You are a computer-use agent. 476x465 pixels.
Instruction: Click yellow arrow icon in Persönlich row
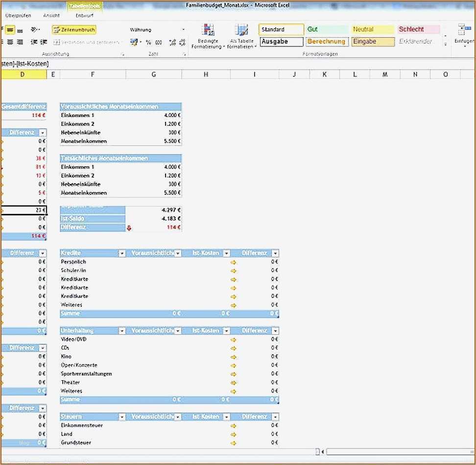(x=233, y=262)
